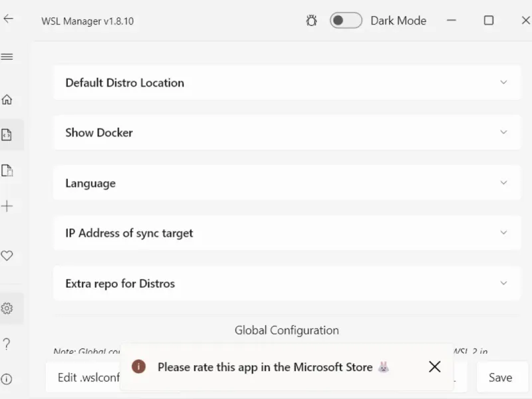532x399 pixels.
Task: Open the info circle icon in sidebar
Action: point(7,380)
